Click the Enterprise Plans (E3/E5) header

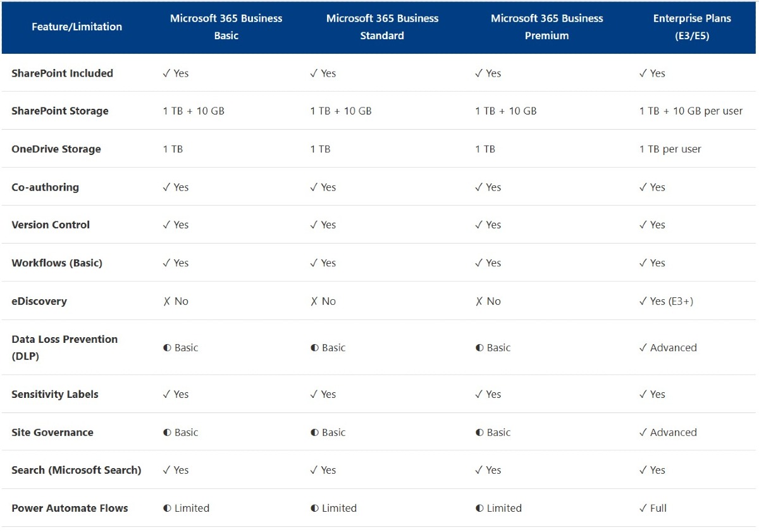(692, 27)
